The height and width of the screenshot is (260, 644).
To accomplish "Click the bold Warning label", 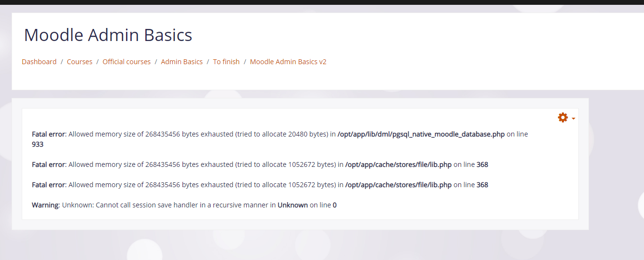I will point(45,205).
